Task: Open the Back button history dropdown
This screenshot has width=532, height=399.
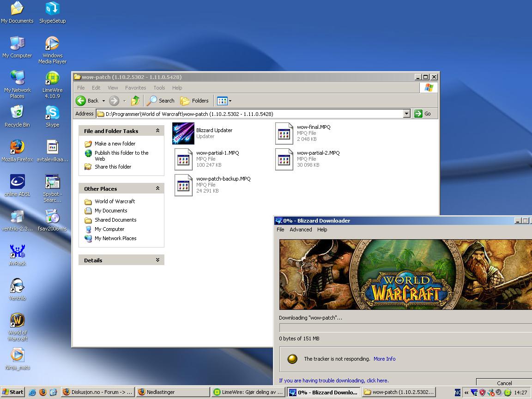Action: (103, 101)
